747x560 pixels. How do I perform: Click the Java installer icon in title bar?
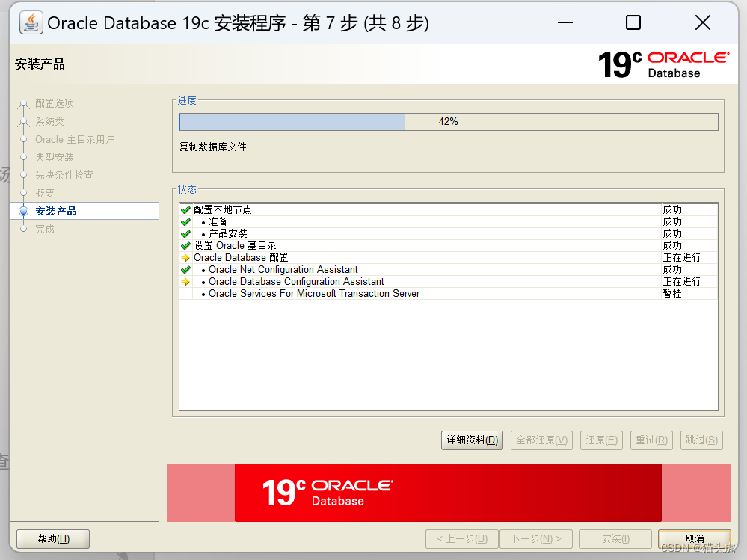click(31, 22)
